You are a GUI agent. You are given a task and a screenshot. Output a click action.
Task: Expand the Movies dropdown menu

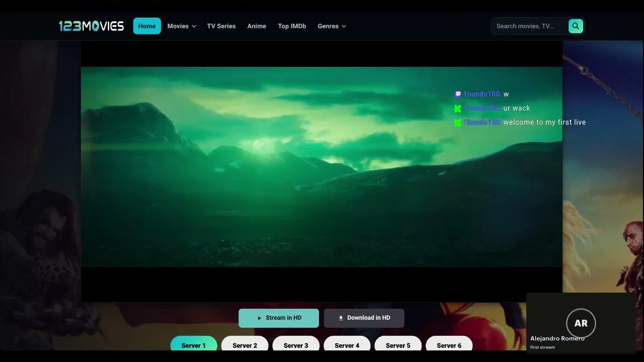point(182,26)
